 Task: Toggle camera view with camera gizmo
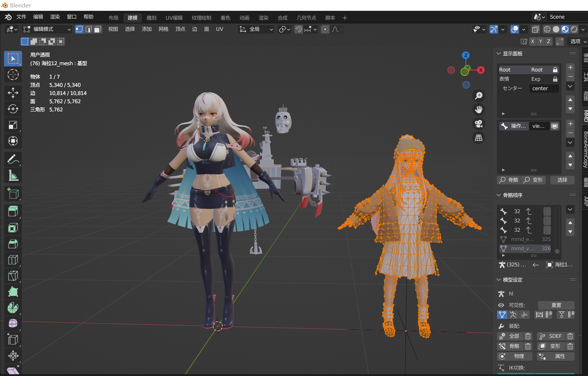(479, 123)
